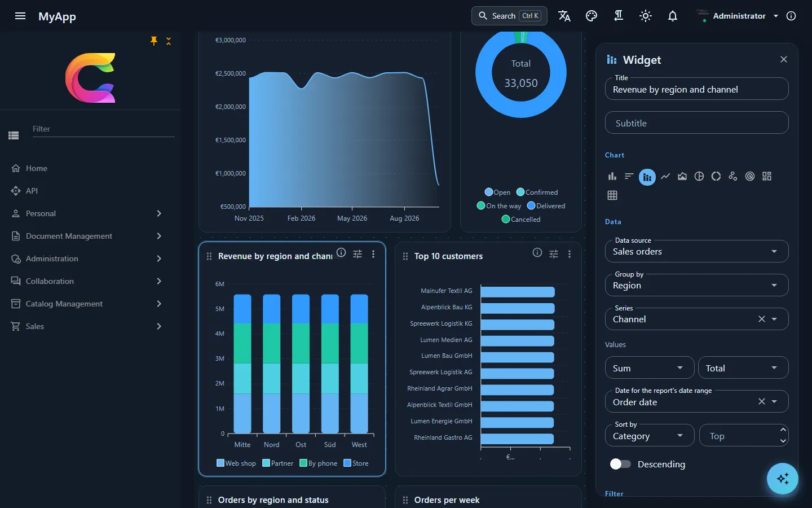Toggle light mode with the sun icon
The image size is (812, 508).
[645, 16]
